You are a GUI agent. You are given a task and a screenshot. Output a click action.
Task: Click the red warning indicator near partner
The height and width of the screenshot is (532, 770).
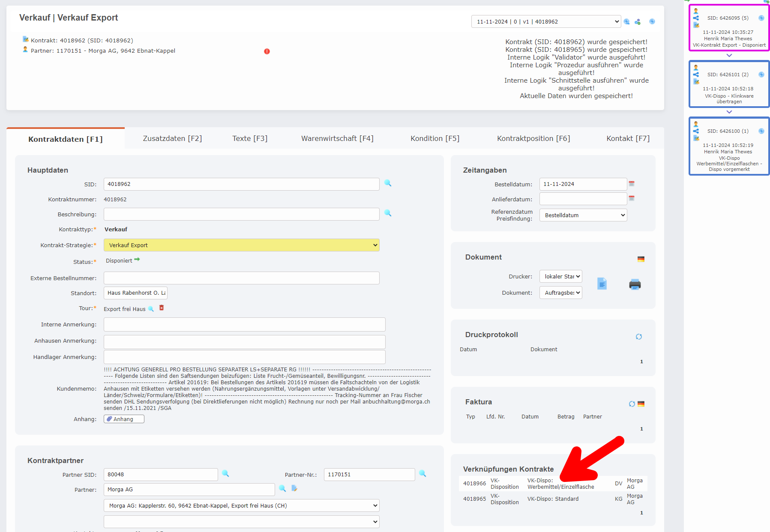267,51
